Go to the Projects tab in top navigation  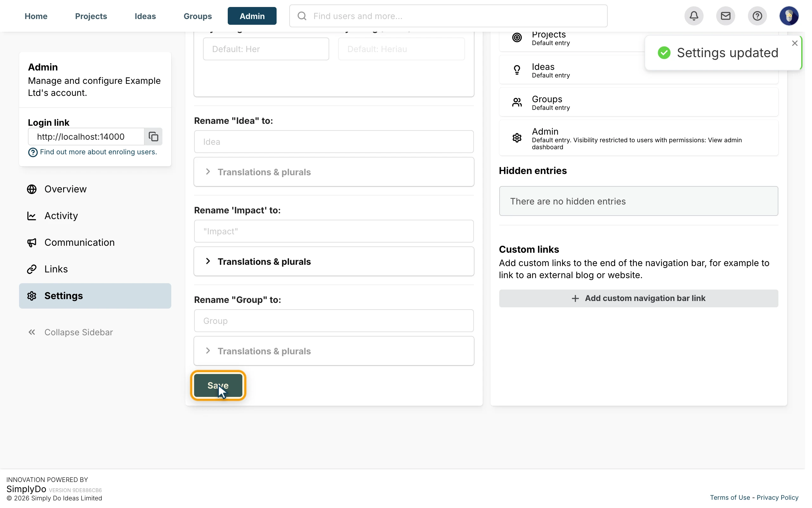91,16
